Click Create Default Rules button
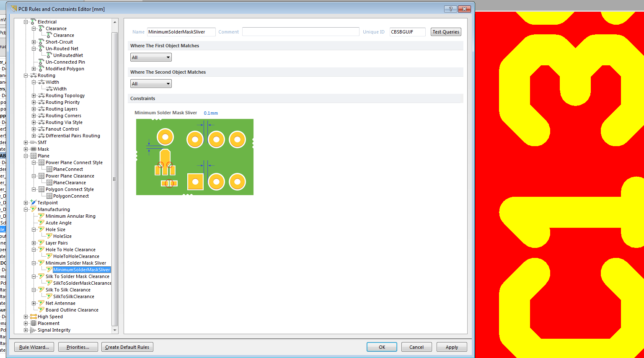The width and height of the screenshot is (644, 358). click(127, 347)
